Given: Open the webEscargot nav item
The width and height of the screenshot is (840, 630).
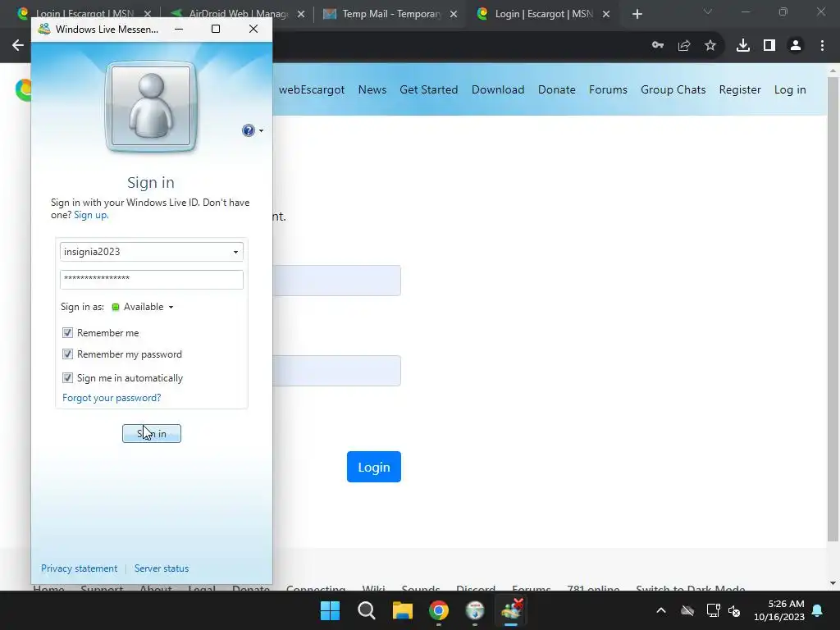Looking at the screenshot, I should pyautogui.click(x=311, y=90).
